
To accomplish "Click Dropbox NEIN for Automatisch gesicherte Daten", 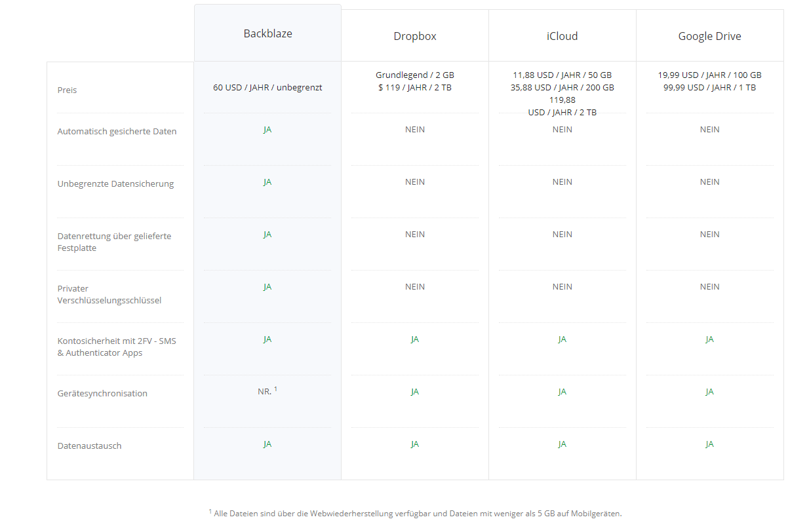I will click(415, 129).
